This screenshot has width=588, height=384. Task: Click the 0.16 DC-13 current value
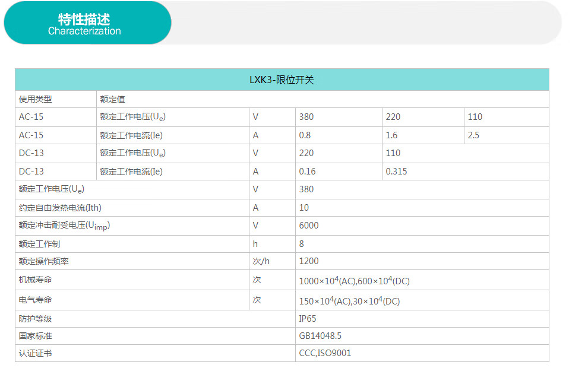pos(308,172)
